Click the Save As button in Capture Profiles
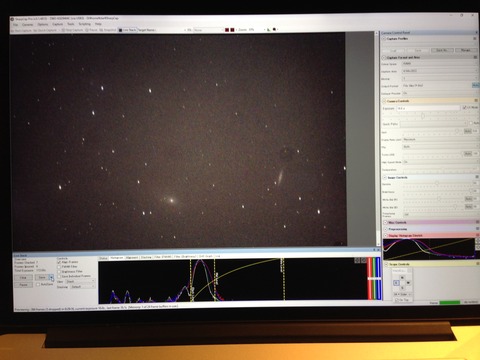 (442, 50)
